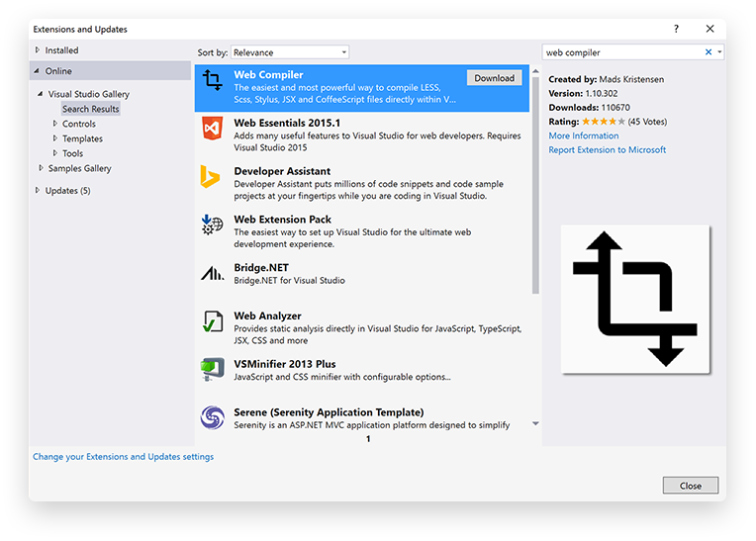Click the Templates tree label
This screenshot has height=541, width=756.
pyautogui.click(x=82, y=138)
